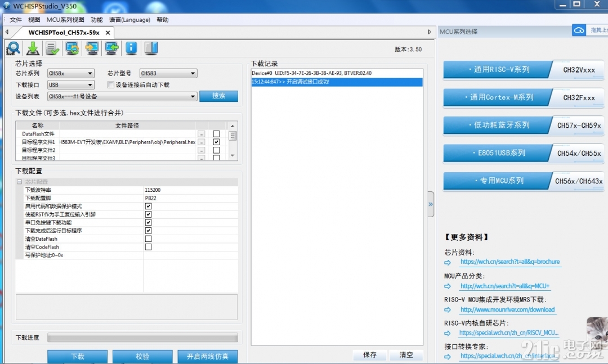Click the verify checklist toolbar icon
Image resolution: width=608 pixels, height=364 pixels.
click(52, 48)
